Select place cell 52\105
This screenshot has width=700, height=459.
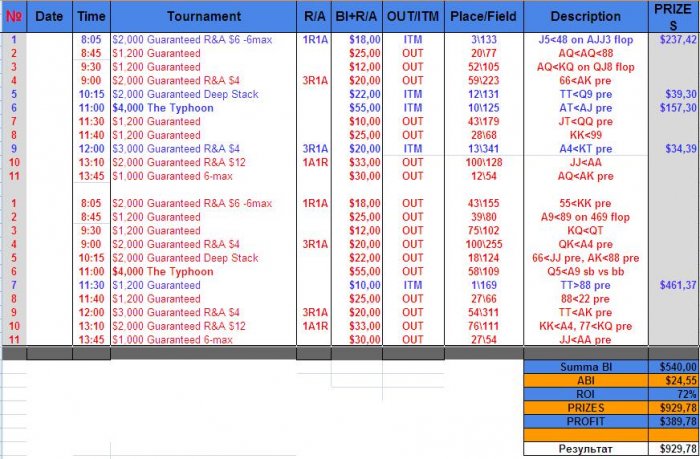[x=484, y=67]
